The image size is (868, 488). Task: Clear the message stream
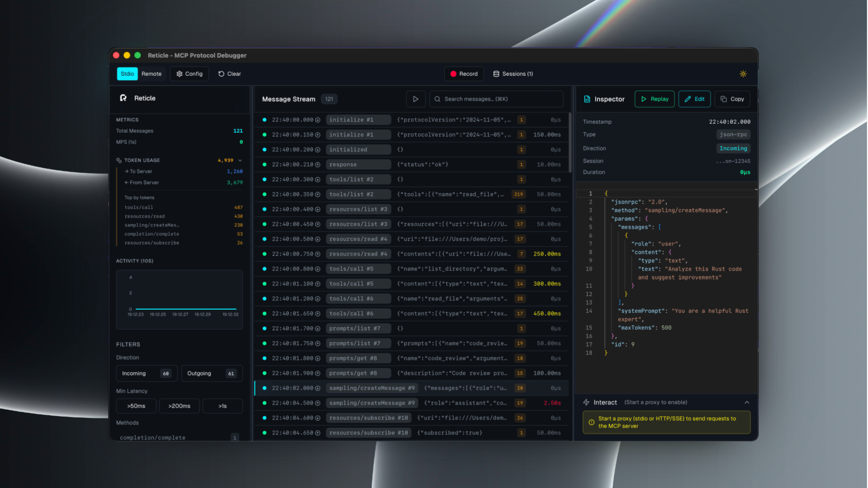229,74
